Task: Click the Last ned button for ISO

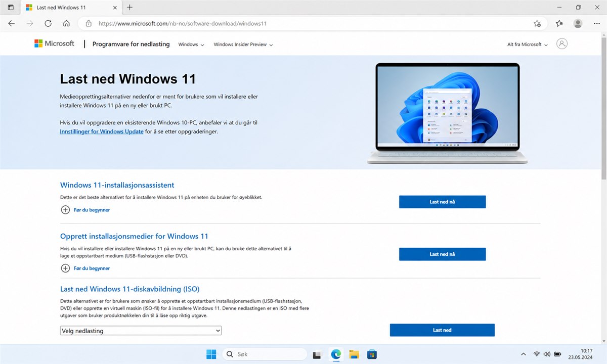Action: coord(442,330)
